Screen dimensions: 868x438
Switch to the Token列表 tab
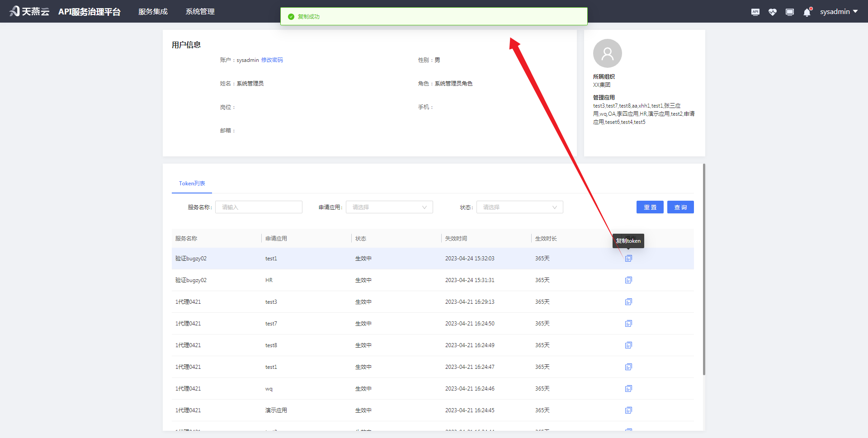coord(192,183)
